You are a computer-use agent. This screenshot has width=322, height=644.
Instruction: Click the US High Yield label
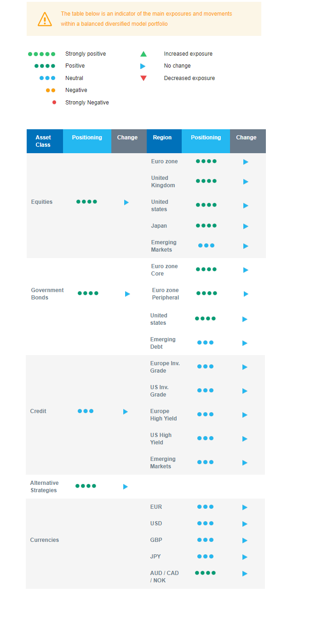coord(161,439)
